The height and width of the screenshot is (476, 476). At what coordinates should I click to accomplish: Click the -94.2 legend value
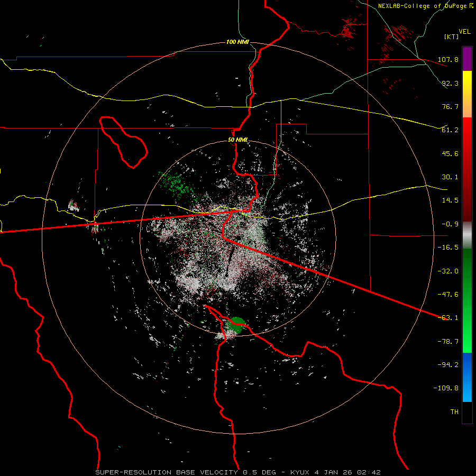click(448, 365)
